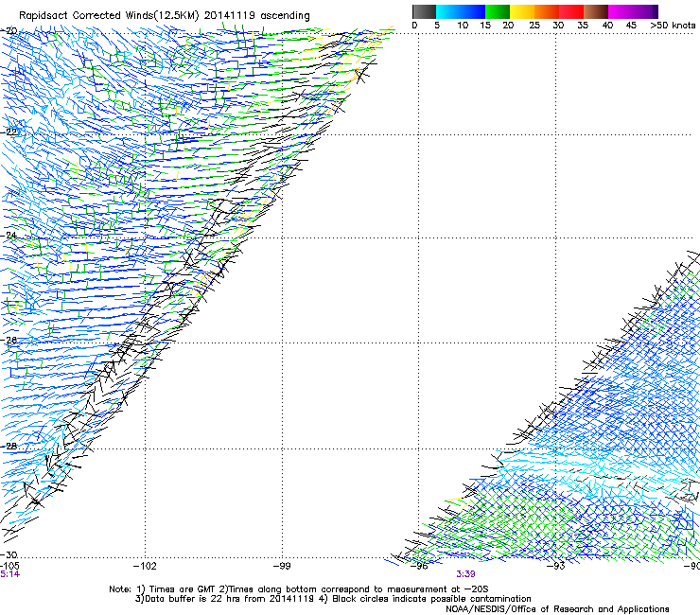The height and width of the screenshot is (615, 700).
Task: Click the -30 latitude axis label
Action: [x=9, y=554]
